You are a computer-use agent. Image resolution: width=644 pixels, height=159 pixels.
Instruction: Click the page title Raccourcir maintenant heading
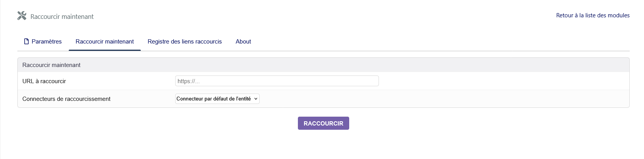[62, 17]
